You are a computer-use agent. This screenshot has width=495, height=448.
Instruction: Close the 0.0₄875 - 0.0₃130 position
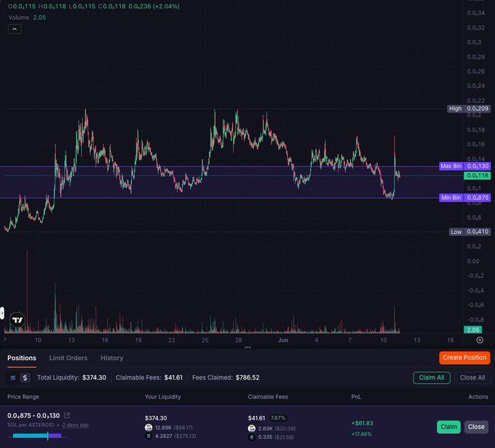tap(476, 427)
